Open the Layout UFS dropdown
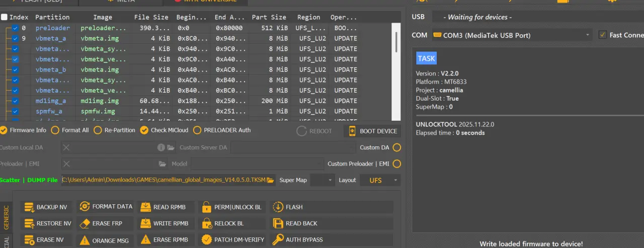Image resolution: width=644 pixels, height=248 pixels. pos(380,180)
